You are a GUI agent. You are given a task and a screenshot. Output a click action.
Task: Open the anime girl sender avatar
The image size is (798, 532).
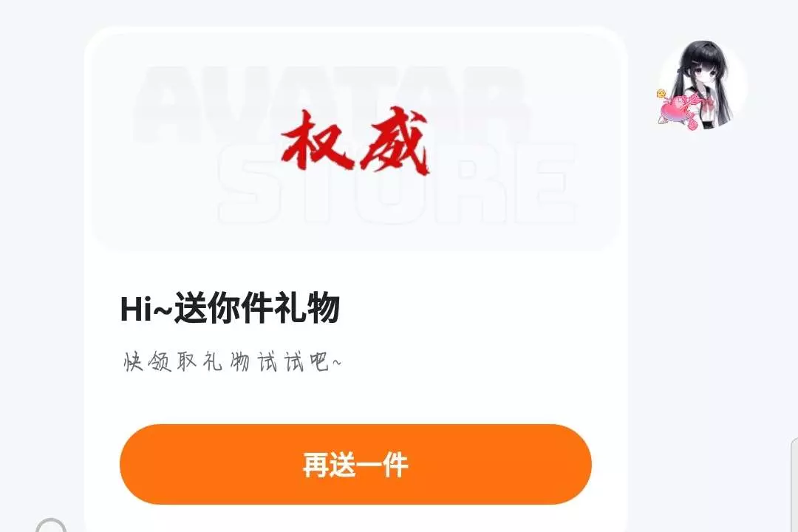pos(703,85)
